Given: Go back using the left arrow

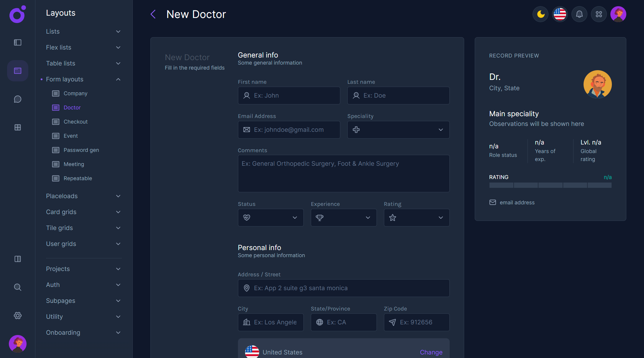Looking at the screenshot, I should (153, 14).
